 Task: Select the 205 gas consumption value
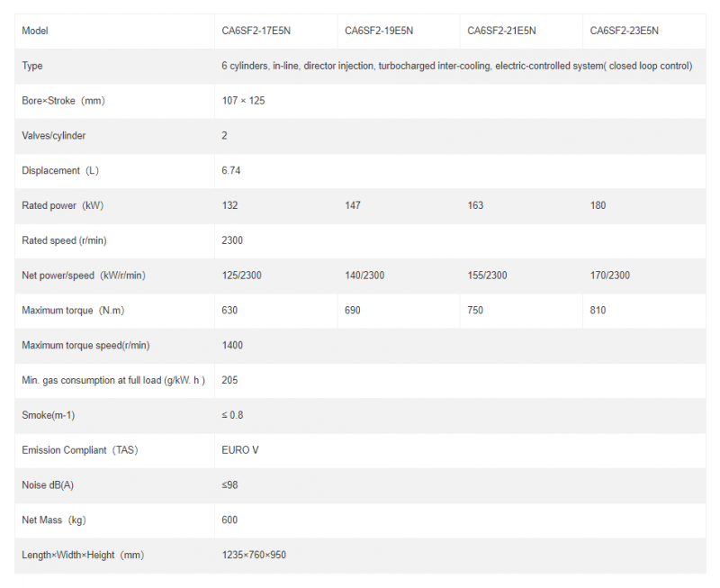click(x=229, y=380)
